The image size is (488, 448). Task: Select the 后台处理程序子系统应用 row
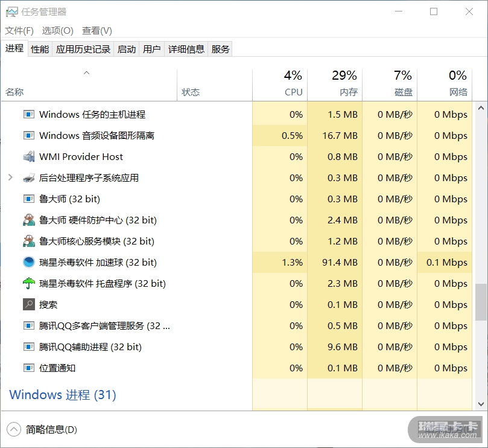(x=236, y=178)
